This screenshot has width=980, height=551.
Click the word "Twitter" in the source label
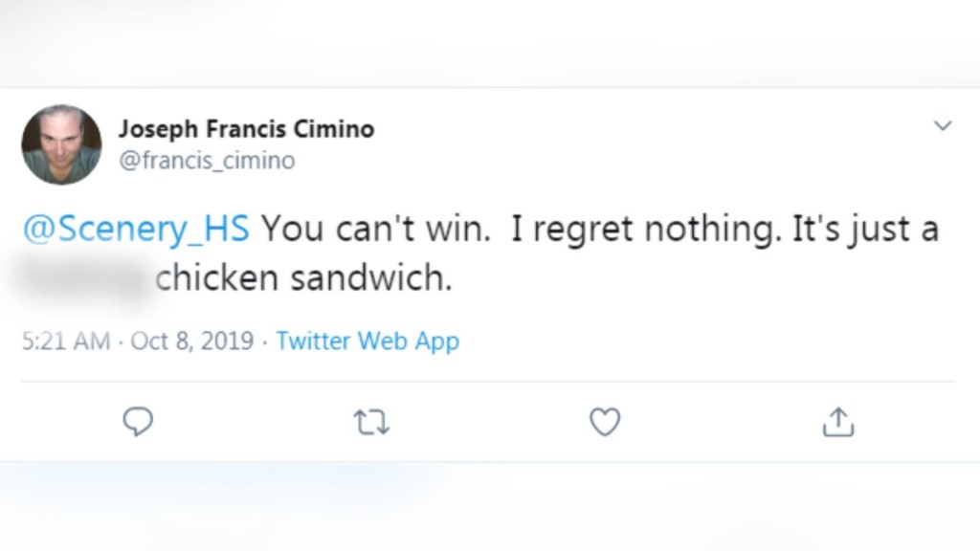point(314,341)
